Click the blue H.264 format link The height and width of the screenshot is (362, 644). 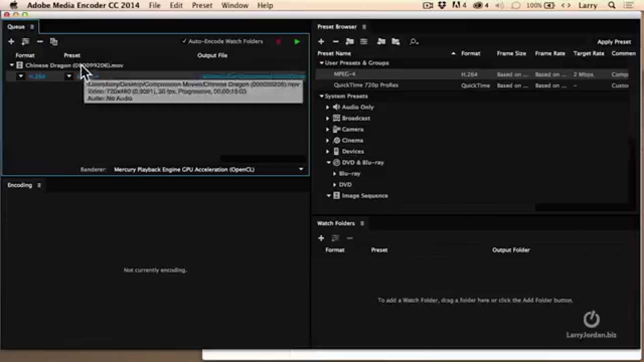tap(37, 76)
